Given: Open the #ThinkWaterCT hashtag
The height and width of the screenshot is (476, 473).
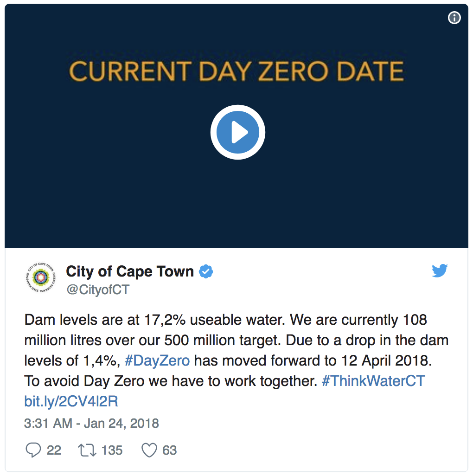Looking at the screenshot, I should click(373, 381).
